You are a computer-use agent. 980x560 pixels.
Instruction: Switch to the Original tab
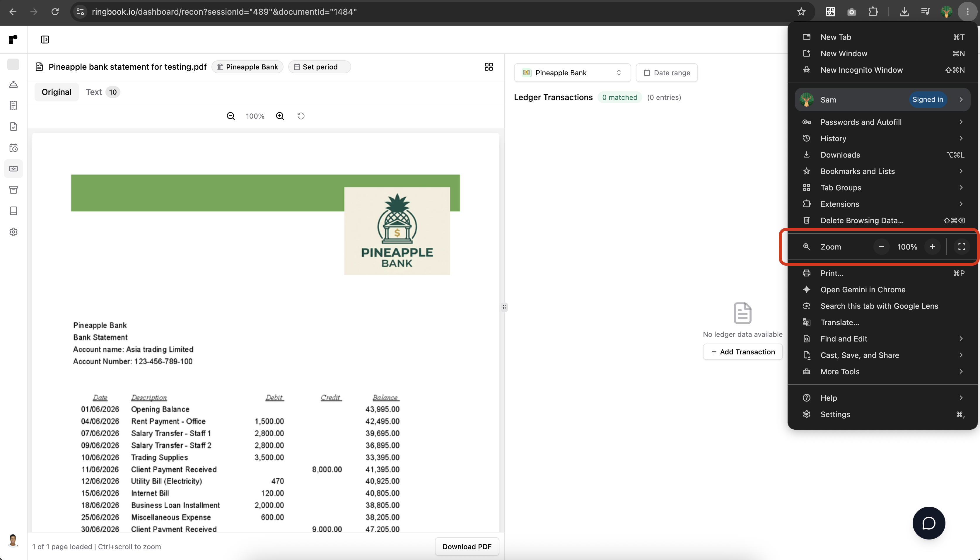click(x=57, y=92)
